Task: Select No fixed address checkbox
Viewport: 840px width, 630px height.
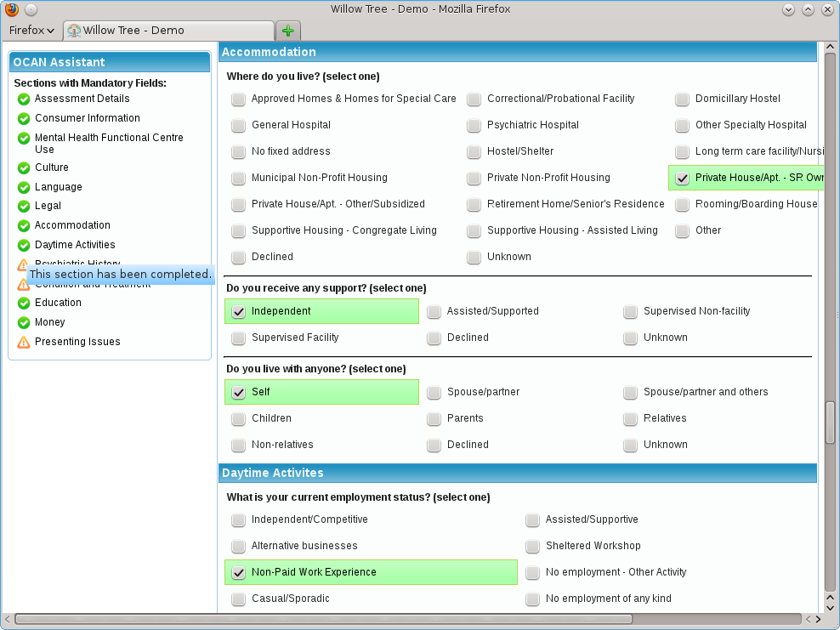Action: tap(238, 151)
